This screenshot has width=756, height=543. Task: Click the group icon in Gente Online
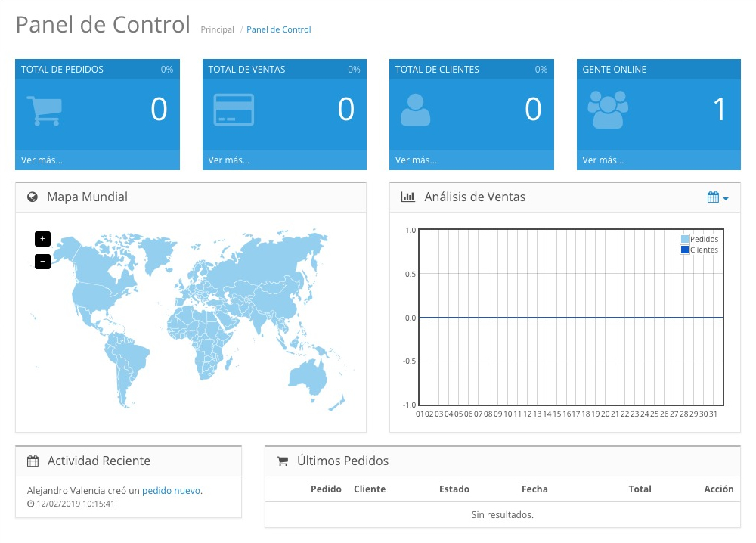coord(607,110)
